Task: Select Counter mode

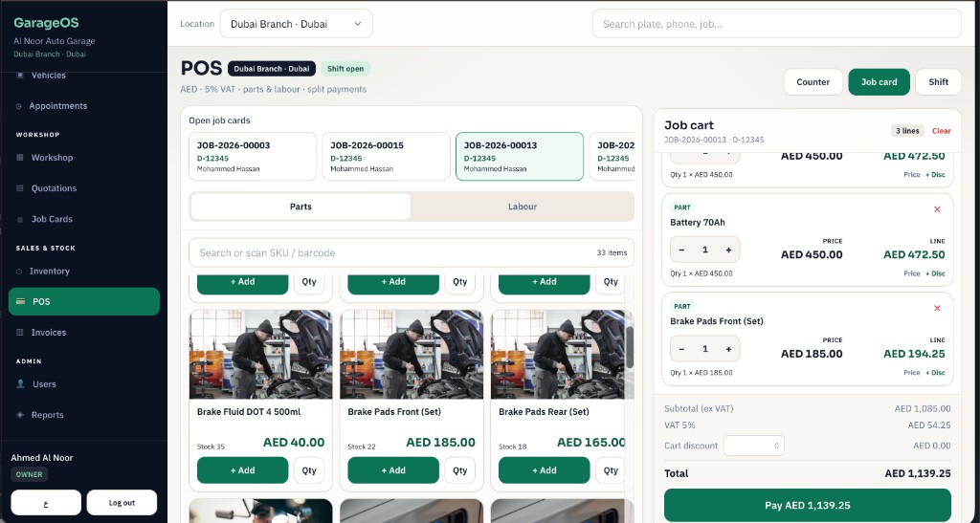Action: point(813,82)
